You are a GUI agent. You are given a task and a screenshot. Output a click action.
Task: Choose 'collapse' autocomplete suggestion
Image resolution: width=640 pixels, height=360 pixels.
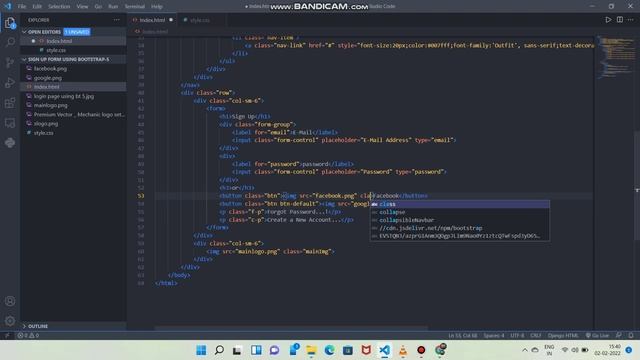coord(460,212)
